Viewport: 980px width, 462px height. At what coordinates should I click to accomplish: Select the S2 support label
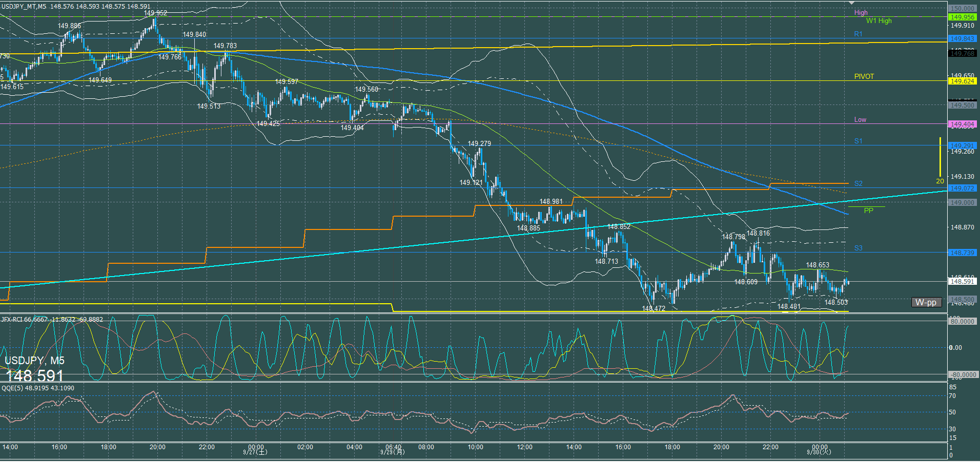(x=858, y=183)
